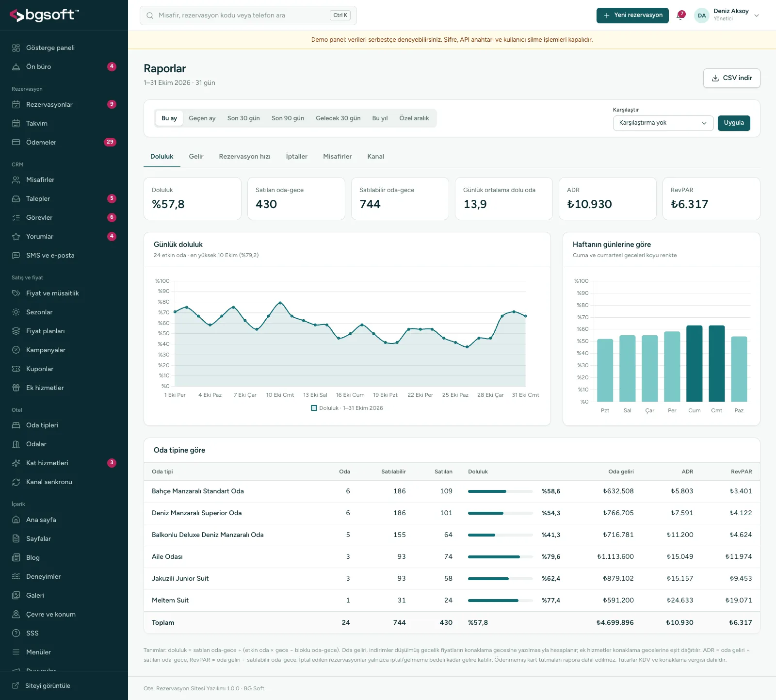The height and width of the screenshot is (700, 776).
Task: Open Rezervasyonlar in sidebar
Action: (x=64, y=105)
